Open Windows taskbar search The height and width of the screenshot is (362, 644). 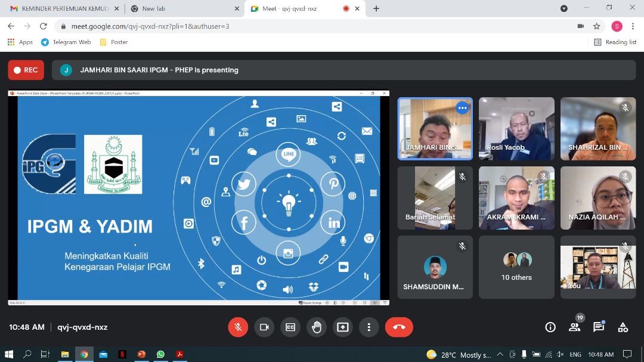click(27, 354)
